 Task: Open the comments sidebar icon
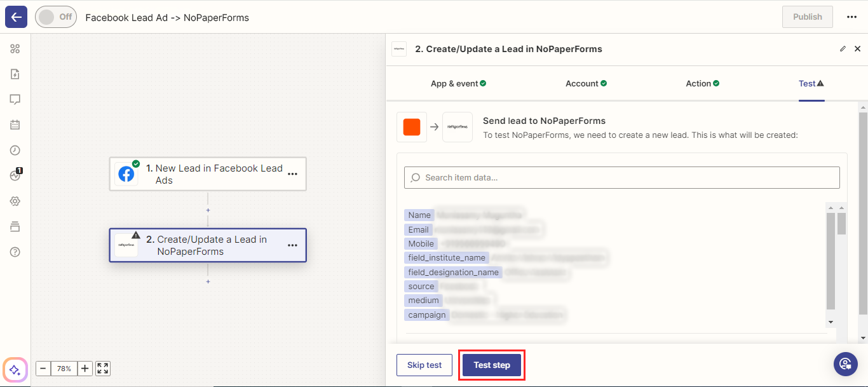click(x=15, y=100)
